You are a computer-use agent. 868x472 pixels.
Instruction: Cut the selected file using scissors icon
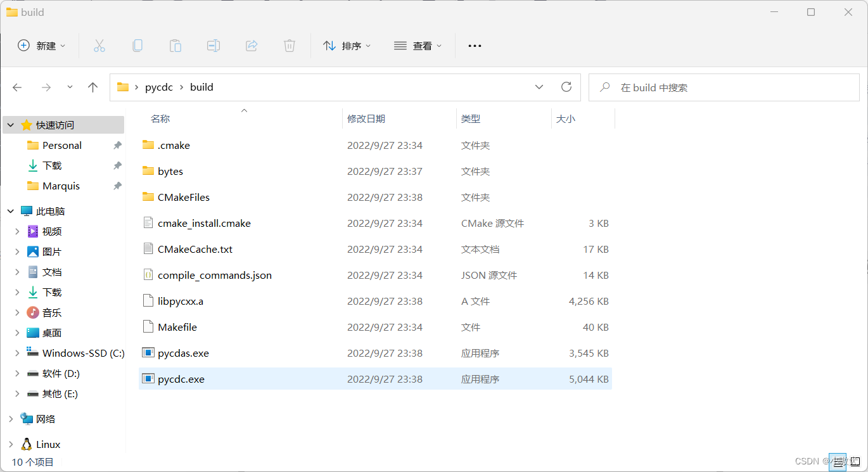click(99, 45)
